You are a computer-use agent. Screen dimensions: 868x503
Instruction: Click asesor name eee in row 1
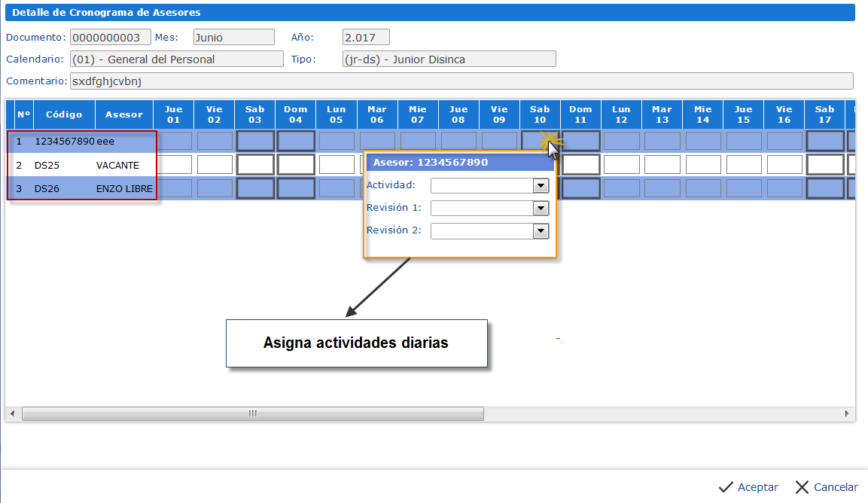coord(105,142)
